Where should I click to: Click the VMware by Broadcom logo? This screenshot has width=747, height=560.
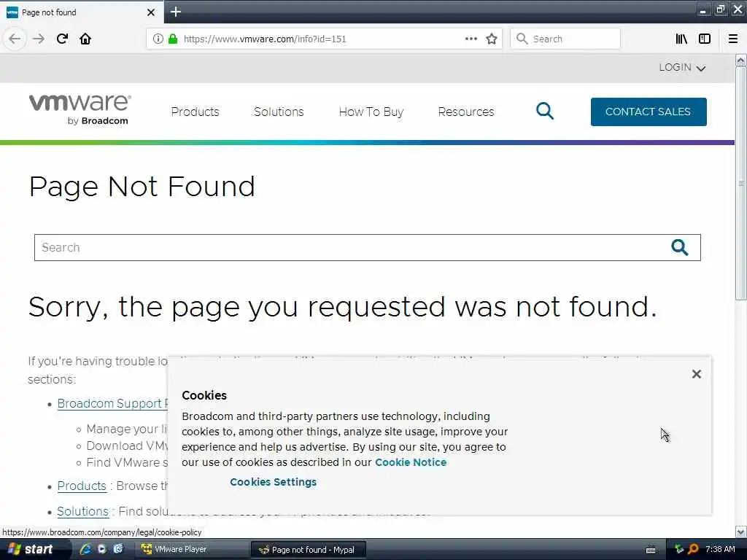[x=80, y=109]
